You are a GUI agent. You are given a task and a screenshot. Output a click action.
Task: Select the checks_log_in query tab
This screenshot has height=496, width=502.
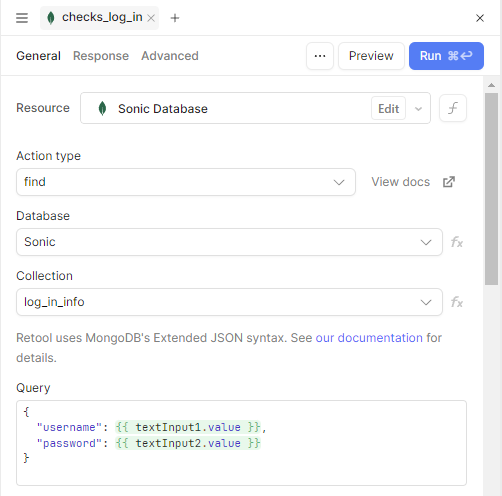click(99, 18)
